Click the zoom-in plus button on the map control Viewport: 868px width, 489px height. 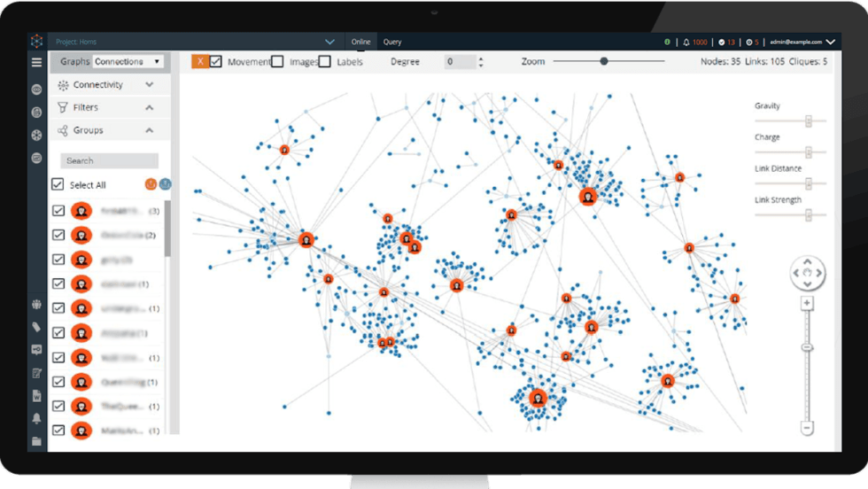(x=807, y=304)
